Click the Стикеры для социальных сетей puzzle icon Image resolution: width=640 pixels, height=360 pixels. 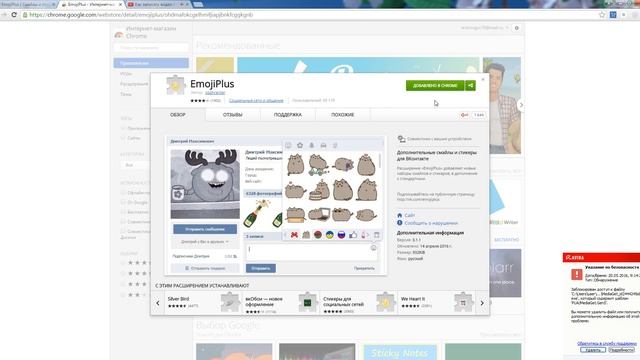[x=385, y=302]
